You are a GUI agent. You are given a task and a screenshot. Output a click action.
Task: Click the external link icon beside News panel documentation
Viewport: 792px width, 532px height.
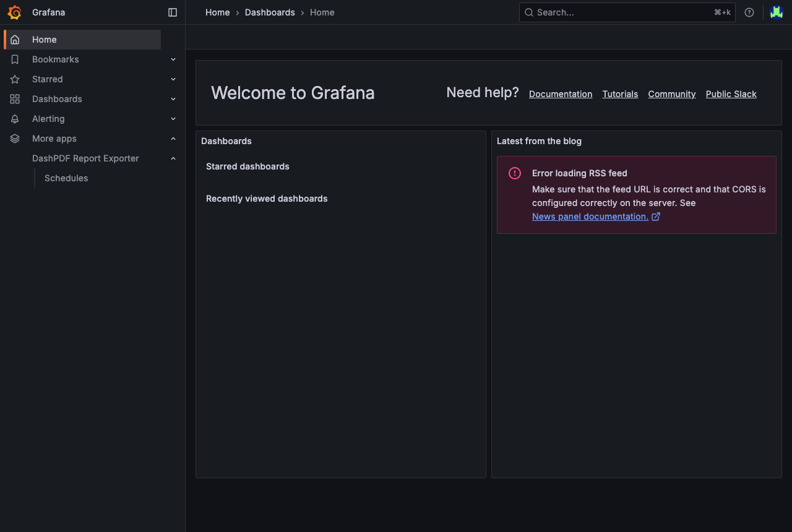click(x=656, y=217)
